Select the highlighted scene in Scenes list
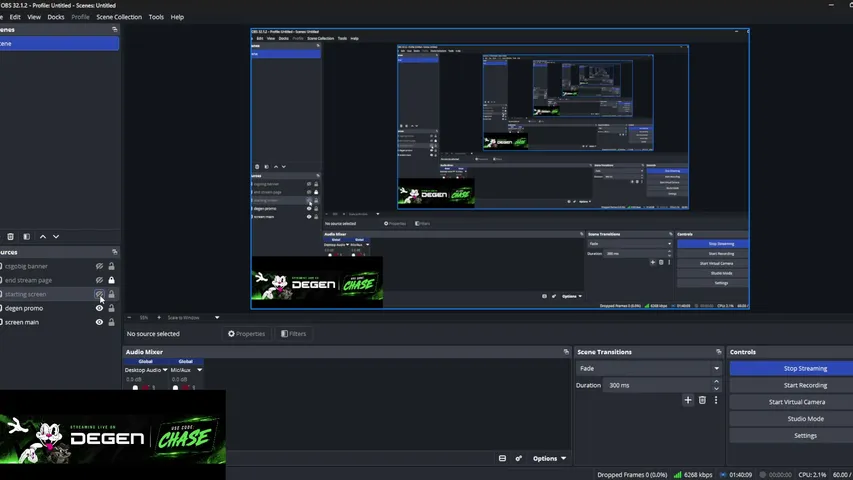The width and height of the screenshot is (853, 480). (59, 44)
